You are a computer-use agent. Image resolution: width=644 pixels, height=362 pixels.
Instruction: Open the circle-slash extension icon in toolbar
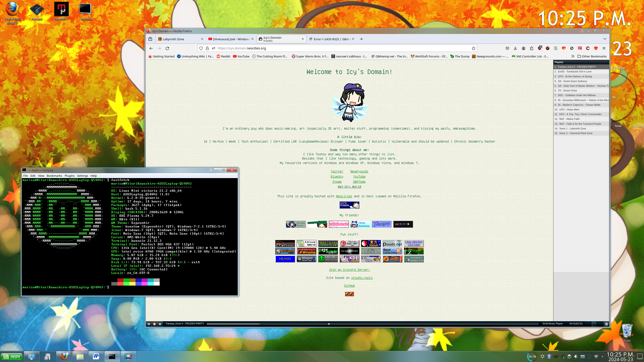tap(572, 48)
